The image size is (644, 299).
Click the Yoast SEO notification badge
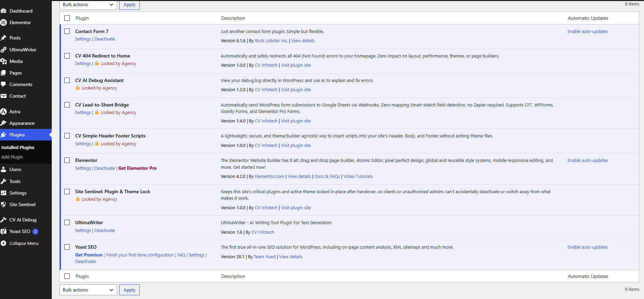35,232
